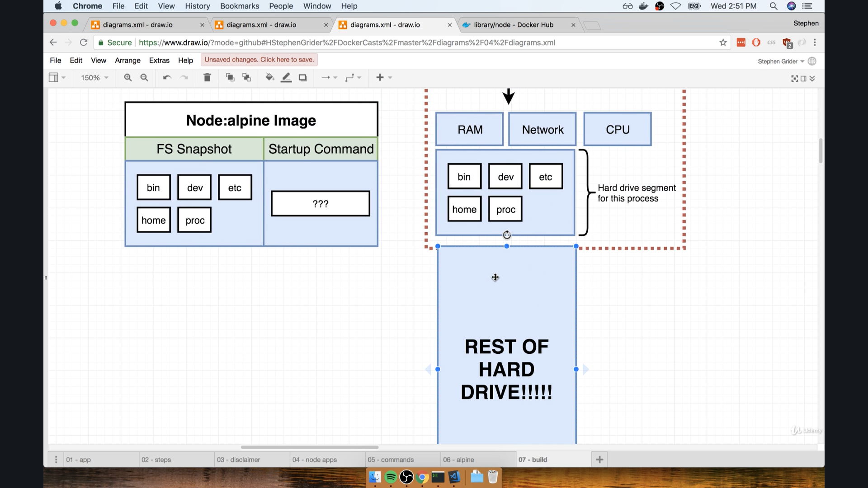Switch to the 06 - alpine page tab
Screen dimensions: 868x488
458,460
